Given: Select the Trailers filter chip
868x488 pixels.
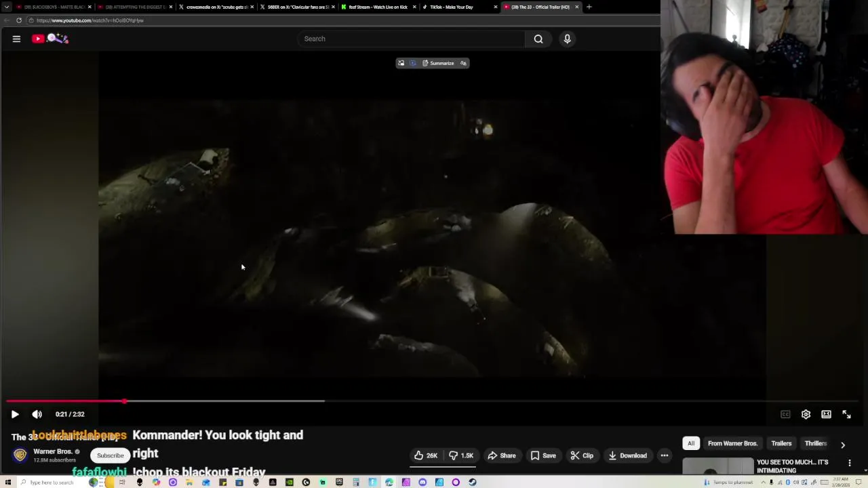Looking at the screenshot, I should (x=781, y=443).
